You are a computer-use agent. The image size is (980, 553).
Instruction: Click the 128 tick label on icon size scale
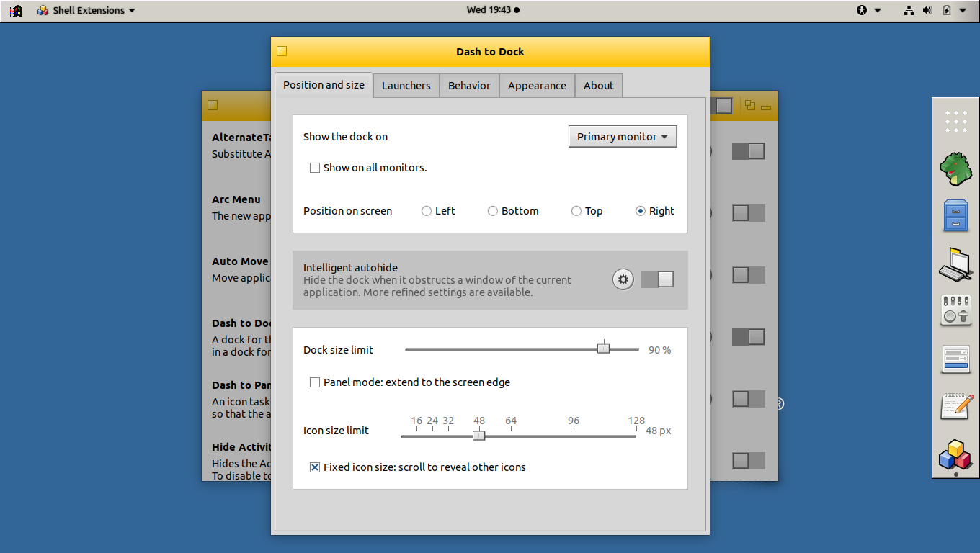coord(636,421)
